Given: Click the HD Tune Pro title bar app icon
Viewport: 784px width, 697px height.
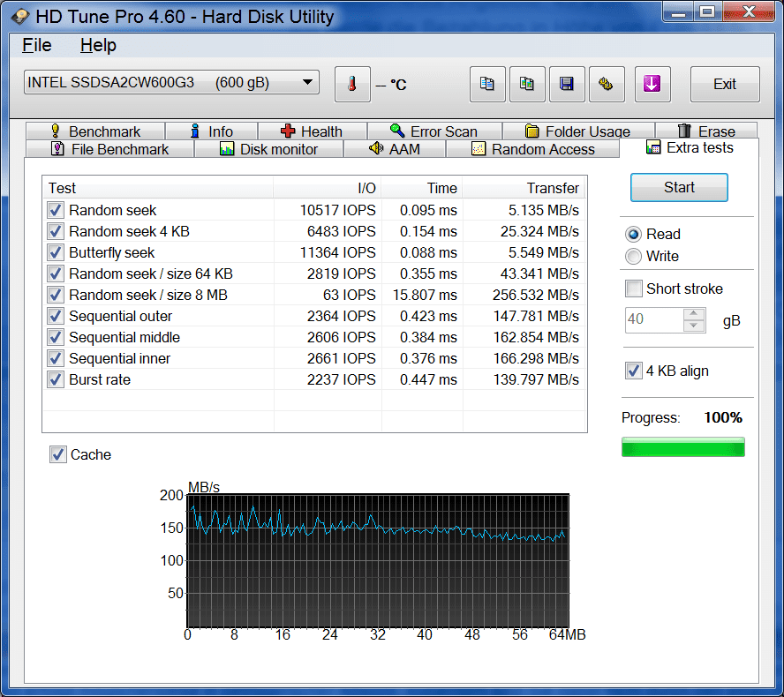Looking at the screenshot, I should pyautogui.click(x=20, y=17).
